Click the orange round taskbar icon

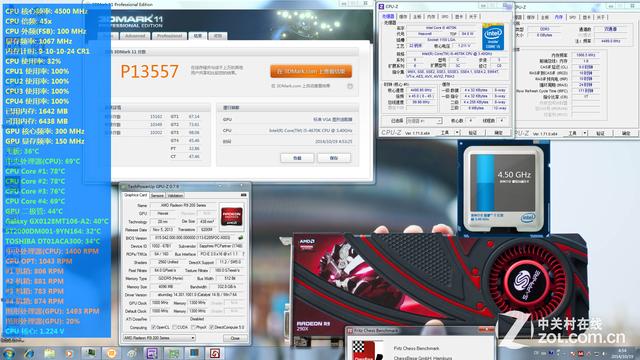tap(111, 353)
